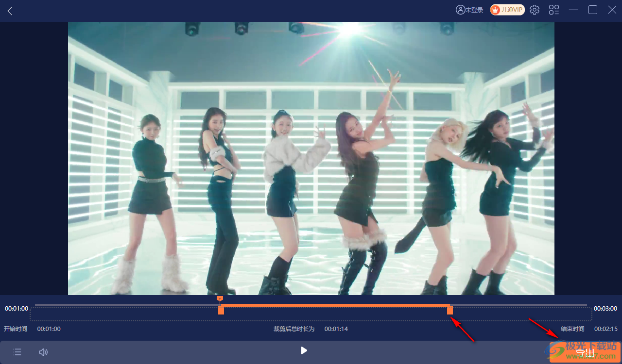Click the 开始时间 value 00:01:00
The width and height of the screenshot is (622, 364).
(x=49, y=329)
